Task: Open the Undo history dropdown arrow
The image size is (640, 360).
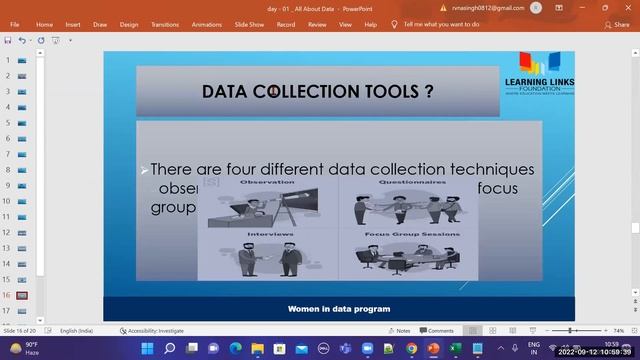Action: (x=31, y=40)
